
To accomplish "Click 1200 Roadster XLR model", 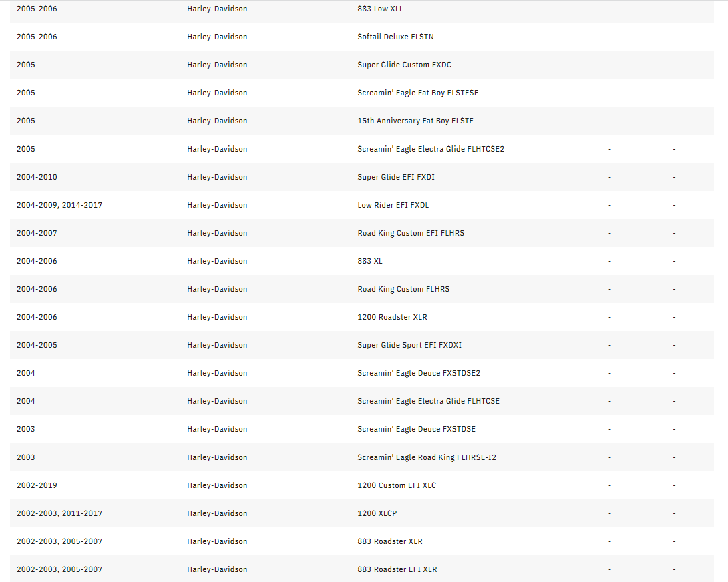I will (392, 317).
